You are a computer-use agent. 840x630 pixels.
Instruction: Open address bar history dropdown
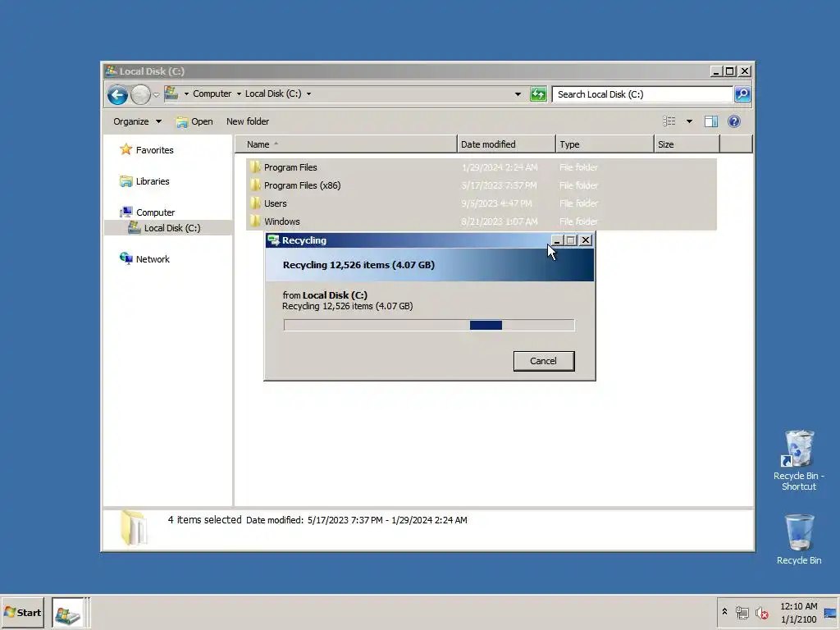(x=518, y=94)
